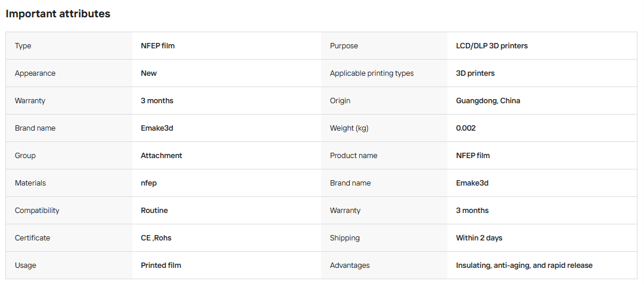Click the New appearance value
The image size is (644, 284).
tap(149, 73)
